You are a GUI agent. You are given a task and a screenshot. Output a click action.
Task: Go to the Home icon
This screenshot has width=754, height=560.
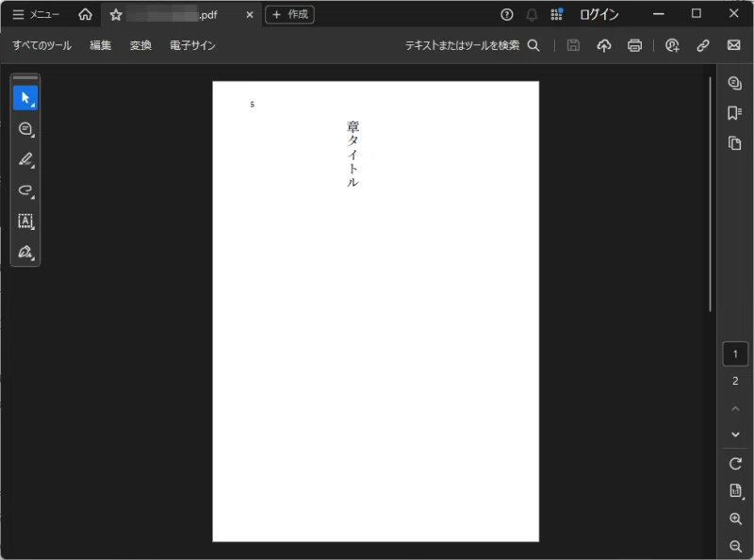[85, 14]
